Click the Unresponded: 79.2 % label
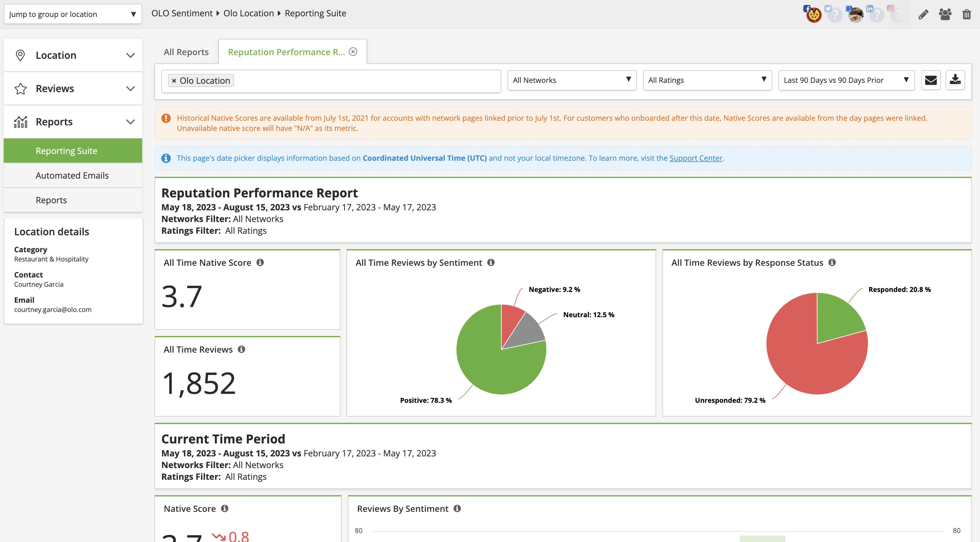 (730, 400)
